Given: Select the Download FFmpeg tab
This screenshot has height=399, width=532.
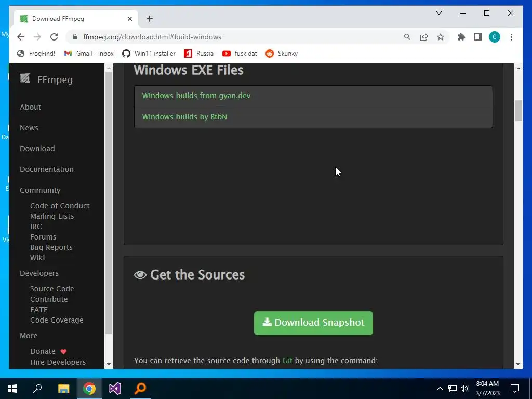Looking at the screenshot, I should [76, 19].
